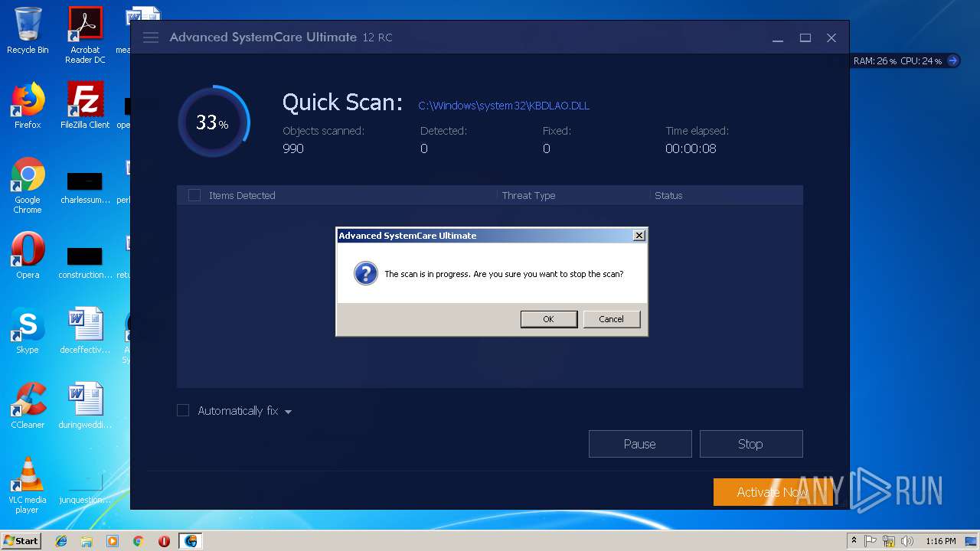Click the Status column header
The width and height of the screenshot is (980, 551).
668,195
